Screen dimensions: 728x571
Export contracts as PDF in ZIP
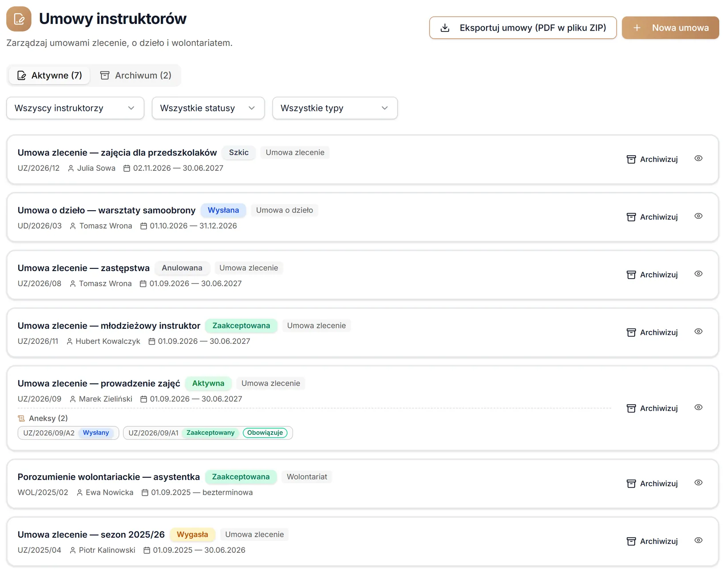pos(523,28)
